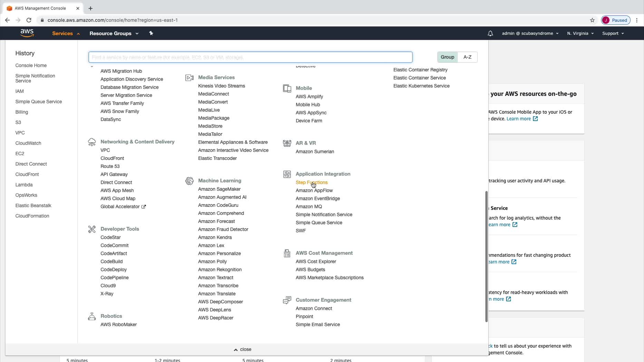Click the AWS Cost Management category icon
644x362 pixels.
pyautogui.click(x=287, y=253)
